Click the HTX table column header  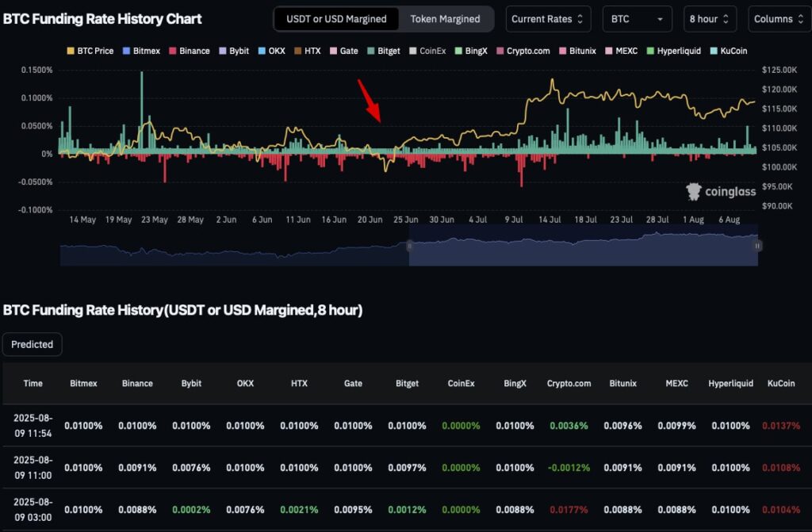[299, 383]
